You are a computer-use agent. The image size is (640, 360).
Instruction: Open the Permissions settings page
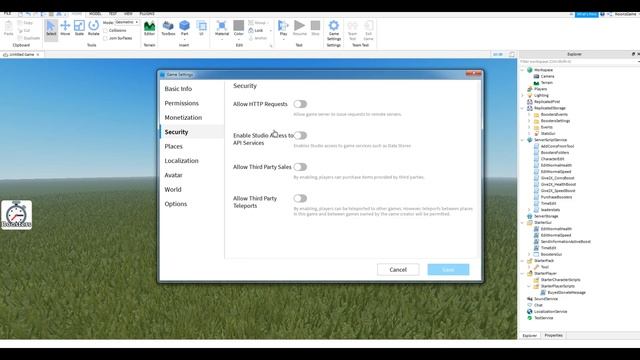(182, 103)
